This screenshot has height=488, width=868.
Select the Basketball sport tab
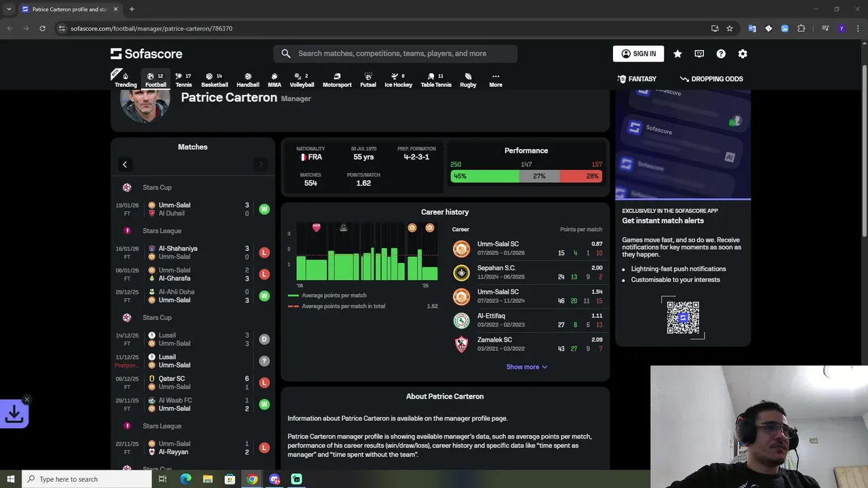point(214,79)
